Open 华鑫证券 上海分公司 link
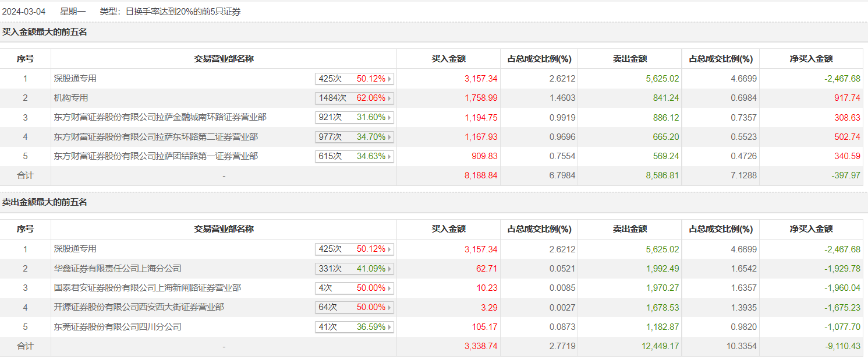This screenshot has height=359, width=868. 118,269
